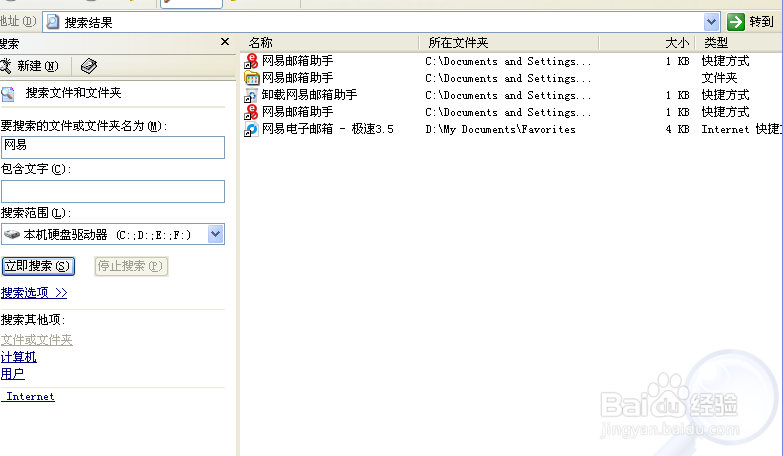Click the 转到 green arrow button
The height and width of the screenshot is (456, 783).
click(736, 22)
